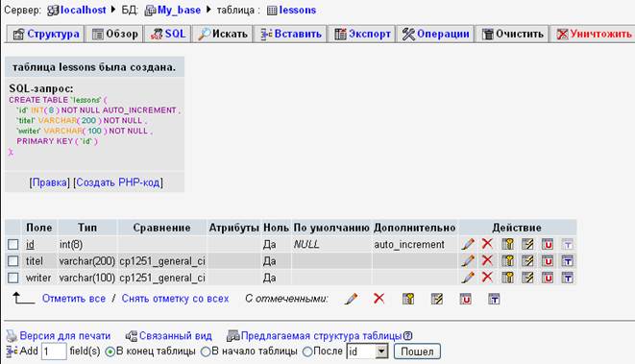Edit the titel field with pencil icon
Screen dimensions: 635x364
pos(468,260)
